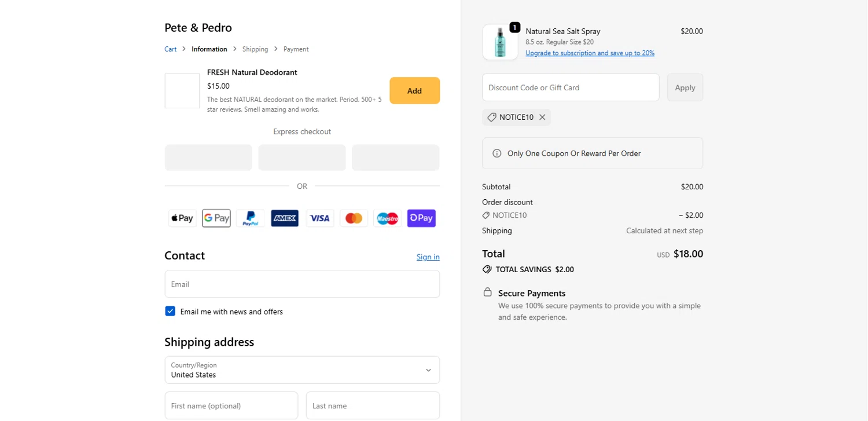868x421 pixels.
Task: Click the Google Pay payment icon
Action: tap(216, 218)
